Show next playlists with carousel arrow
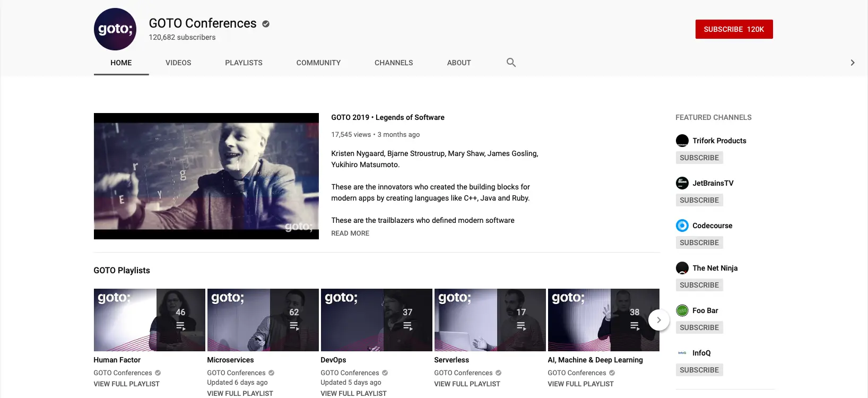 659,320
